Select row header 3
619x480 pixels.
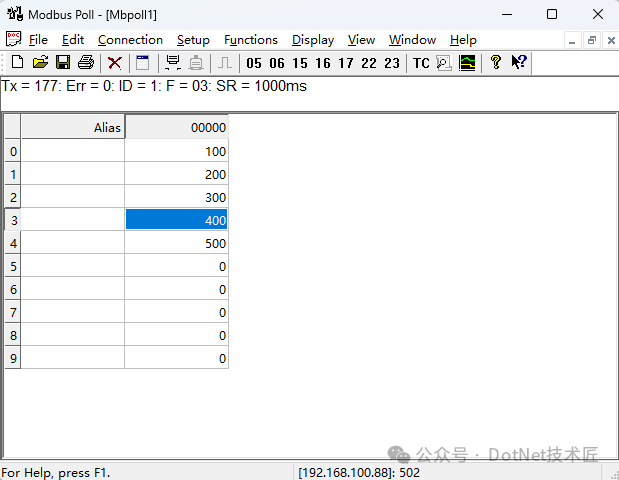[x=13, y=219]
